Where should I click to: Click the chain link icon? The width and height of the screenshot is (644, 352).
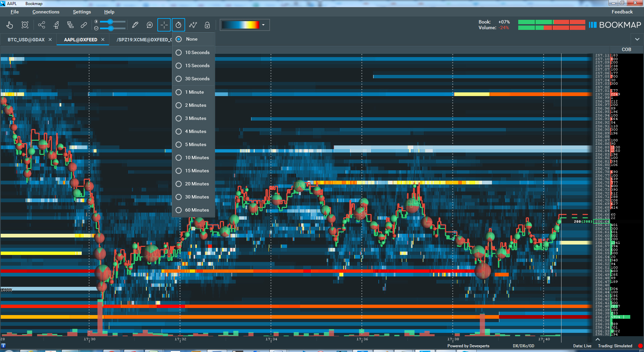(x=84, y=25)
